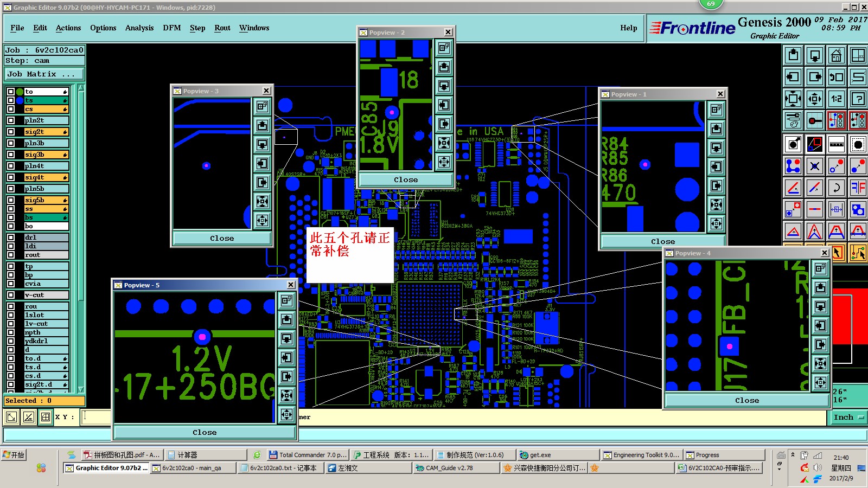Open the Analysis menu
868x488 pixels.
click(x=139, y=28)
